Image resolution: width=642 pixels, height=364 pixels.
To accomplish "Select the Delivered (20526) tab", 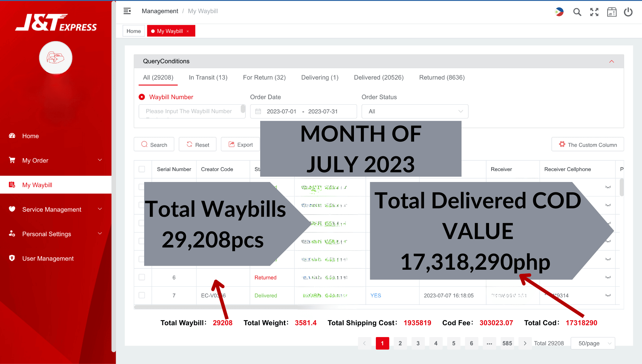I will (x=379, y=77).
